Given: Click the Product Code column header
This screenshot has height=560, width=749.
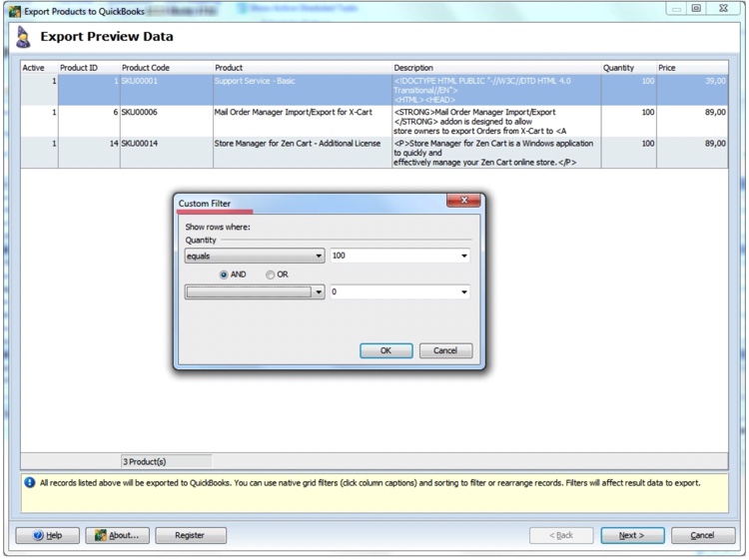Looking at the screenshot, I should coord(166,68).
